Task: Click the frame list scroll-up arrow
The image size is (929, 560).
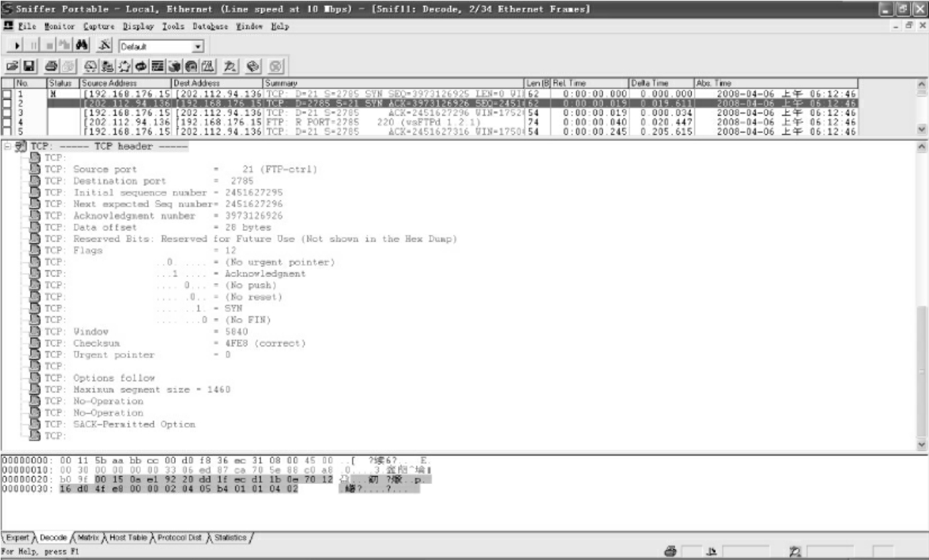Action: [922, 84]
